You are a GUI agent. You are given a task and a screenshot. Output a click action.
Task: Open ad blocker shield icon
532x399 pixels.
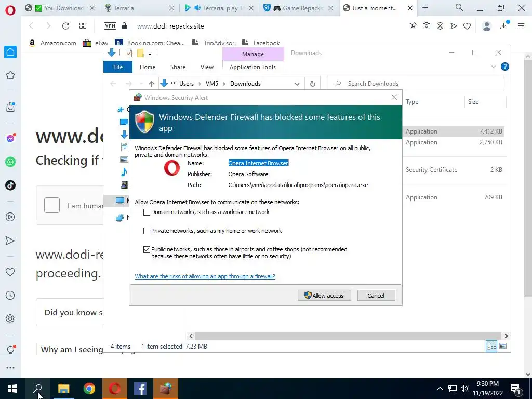[440, 26]
